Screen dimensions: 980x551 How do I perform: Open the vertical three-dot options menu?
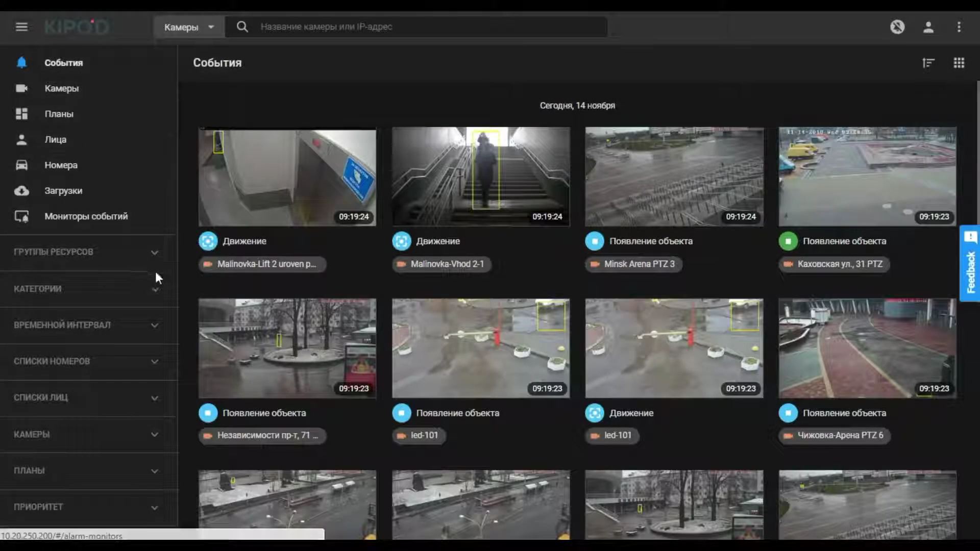pos(959,27)
